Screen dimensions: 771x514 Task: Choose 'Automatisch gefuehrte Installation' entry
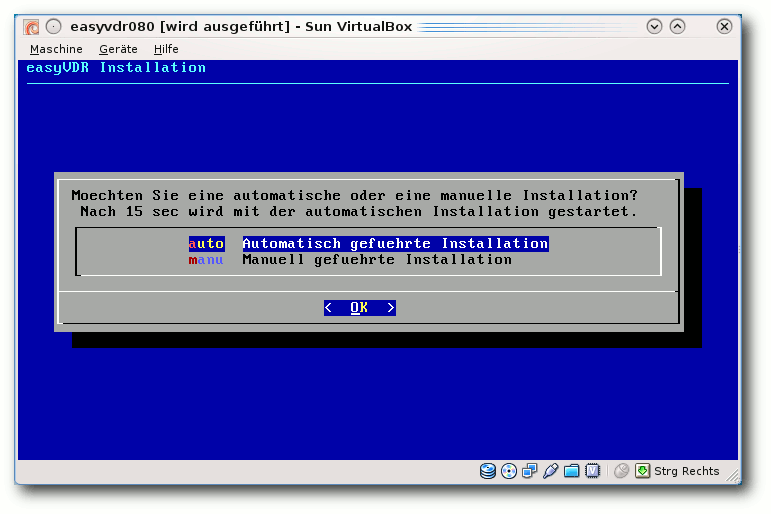(395, 243)
